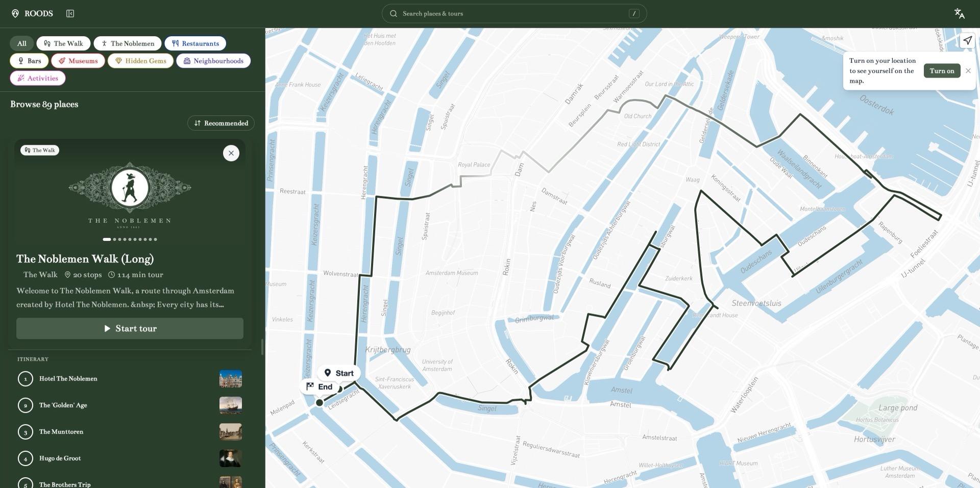The image size is (980, 488).
Task: Toggle the Restaurants filter chip
Action: click(195, 43)
